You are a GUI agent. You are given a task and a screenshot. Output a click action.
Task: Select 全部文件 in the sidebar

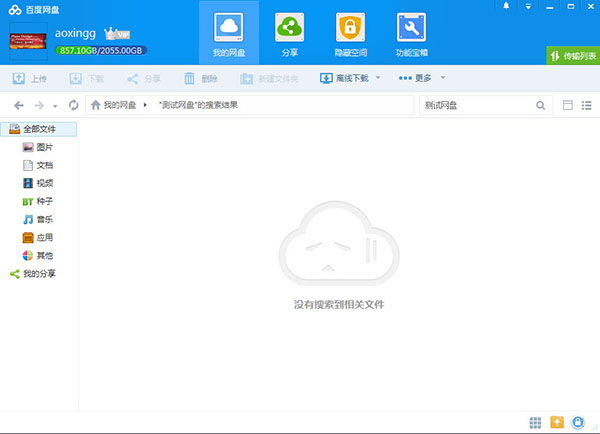(38, 129)
